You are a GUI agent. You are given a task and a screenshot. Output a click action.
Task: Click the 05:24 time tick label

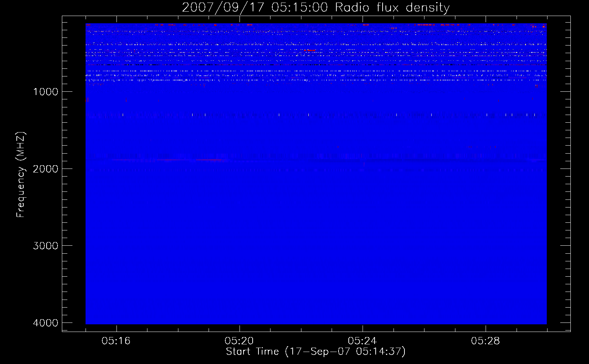click(362, 341)
